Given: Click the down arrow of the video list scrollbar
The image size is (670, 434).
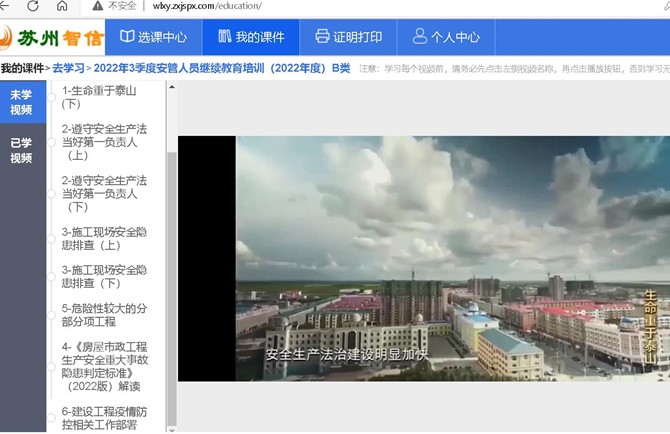Looking at the screenshot, I should click(172, 427).
